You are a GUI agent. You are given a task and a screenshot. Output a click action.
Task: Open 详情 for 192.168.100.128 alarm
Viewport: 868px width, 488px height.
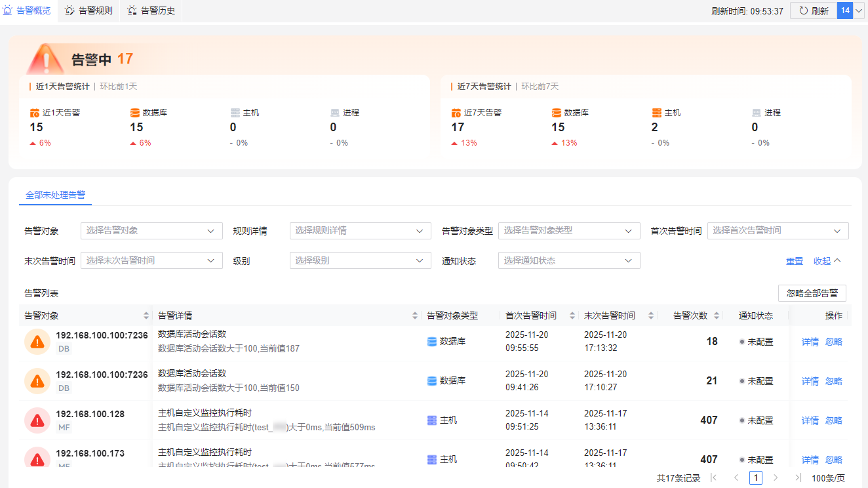click(810, 420)
